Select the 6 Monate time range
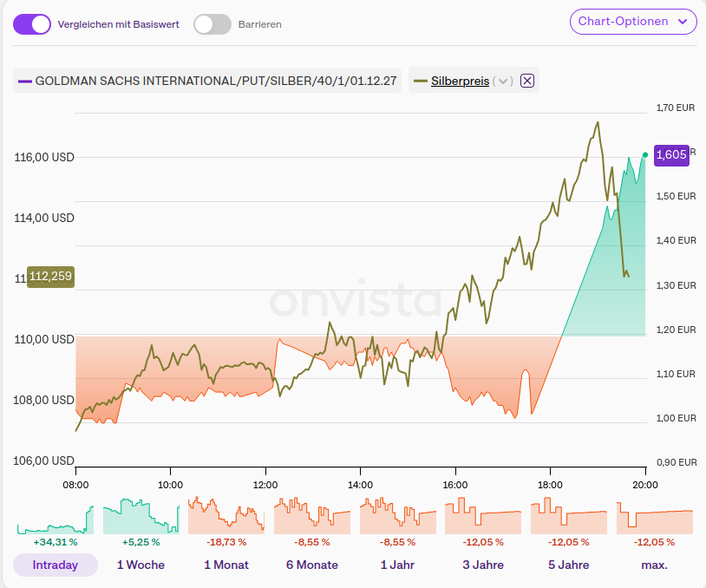The width and height of the screenshot is (706, 588). click(312, 565)
